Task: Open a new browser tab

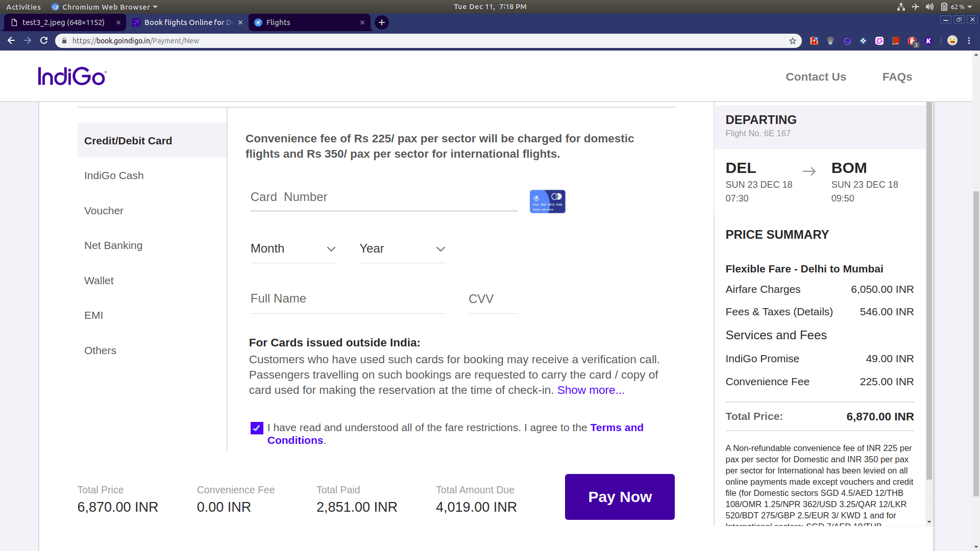Action: (x=381, y=22)
